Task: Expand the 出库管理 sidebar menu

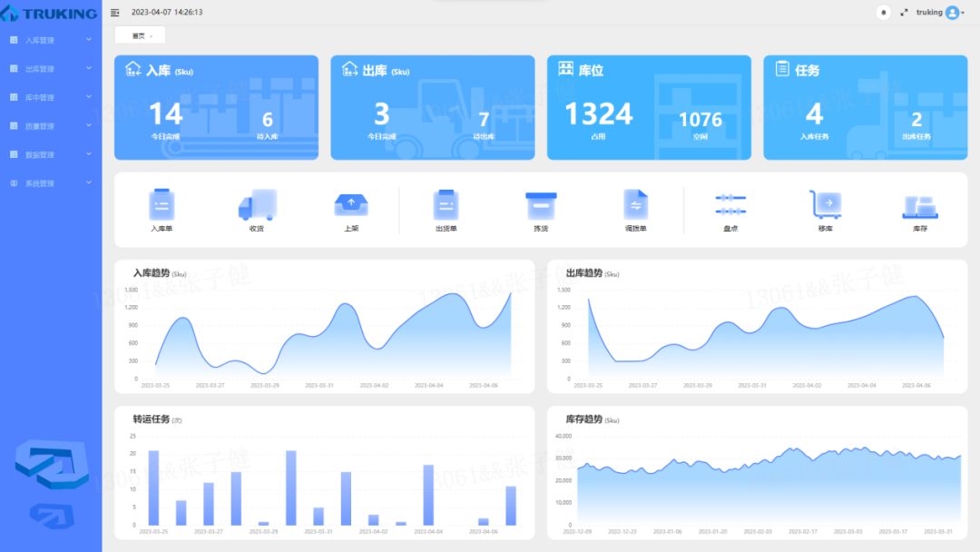Action: (51, 69)
